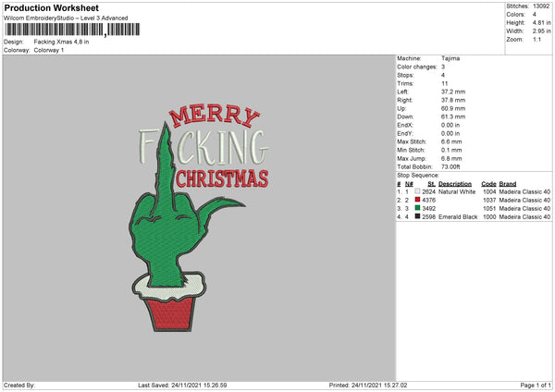Viewport: 555px width, 392px height.
Task: Click the red thread swatch for code 1037
Action: pos(418,200)
